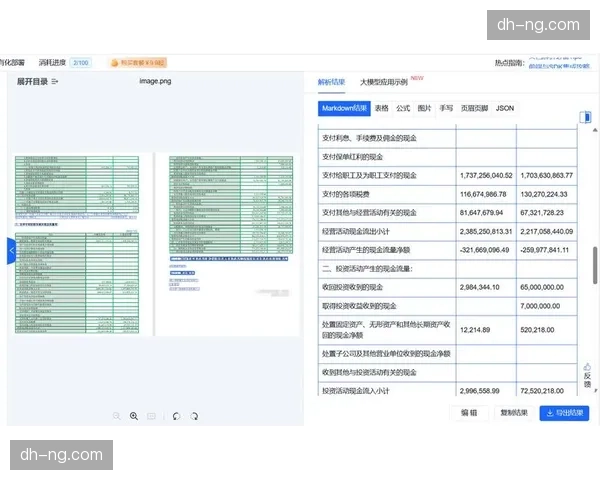Click the blue 导出结果 button
This screenshot has width=600, height=480.
564,413
